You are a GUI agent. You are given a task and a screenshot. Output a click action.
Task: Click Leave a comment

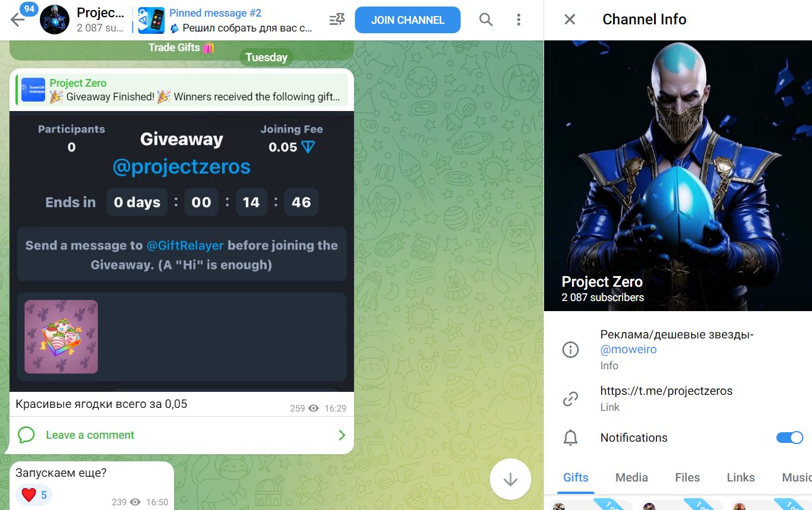pos(90,435)
